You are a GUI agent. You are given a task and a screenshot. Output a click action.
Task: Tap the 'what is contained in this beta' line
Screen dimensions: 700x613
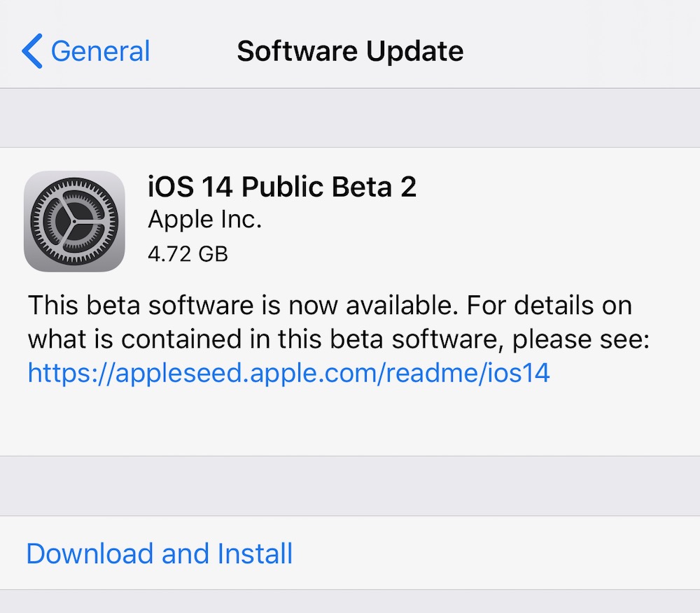[339, 339]
